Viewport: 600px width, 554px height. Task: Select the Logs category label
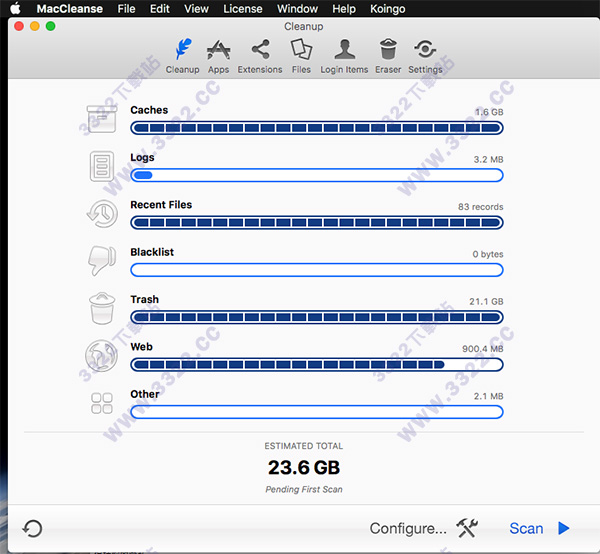pos(142,158)
